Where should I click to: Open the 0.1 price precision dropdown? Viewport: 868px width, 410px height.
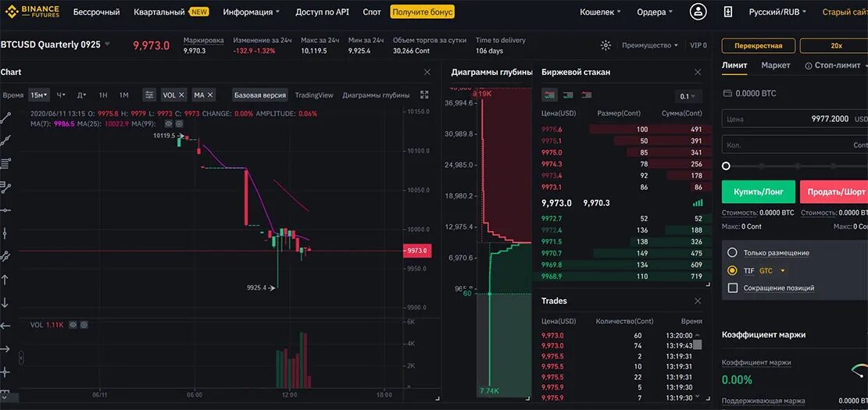688,96
